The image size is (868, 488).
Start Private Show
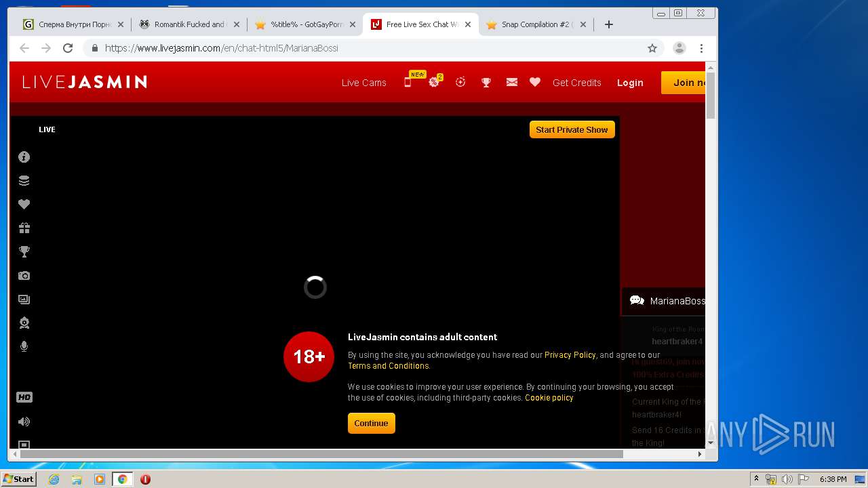[572, 129]
